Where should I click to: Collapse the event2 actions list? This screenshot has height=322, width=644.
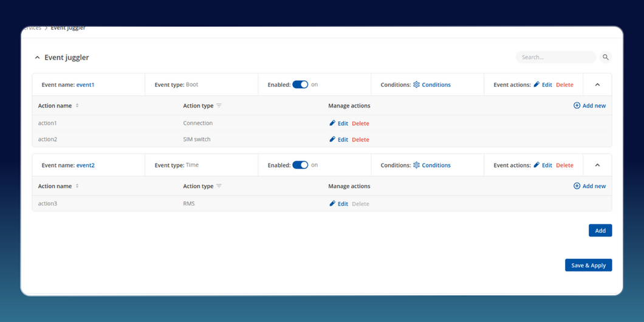click(x=597, y=165)
